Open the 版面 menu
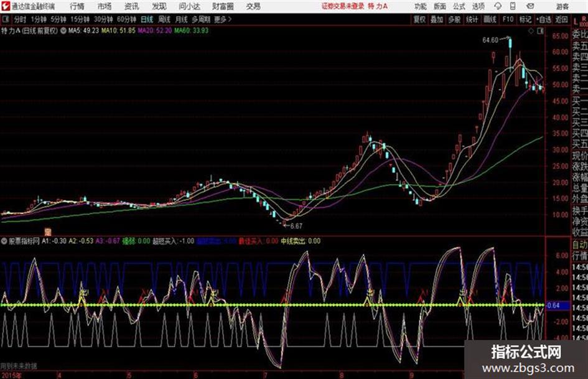The width and height of the screenshot is (588, 379). click(x=439, y=6)
